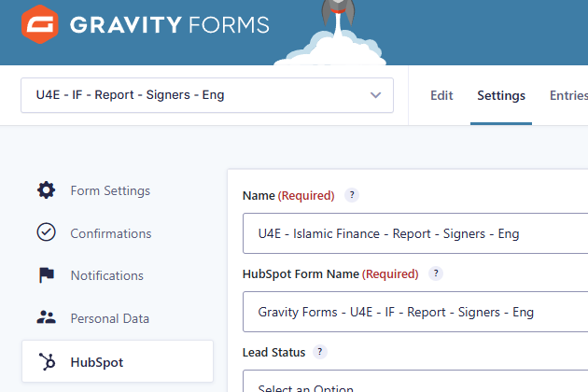Screen dimensions: 588x392
Task: Click the HubSpot Form Name input field
Action: (415, 312)
